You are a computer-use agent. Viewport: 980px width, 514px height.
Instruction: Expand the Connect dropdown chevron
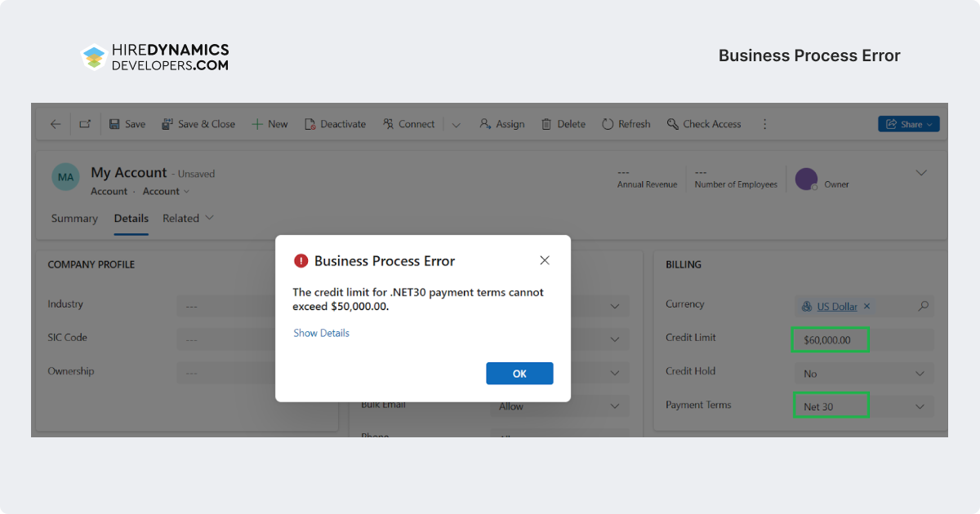pyautogui.click(x=457, y=125)
